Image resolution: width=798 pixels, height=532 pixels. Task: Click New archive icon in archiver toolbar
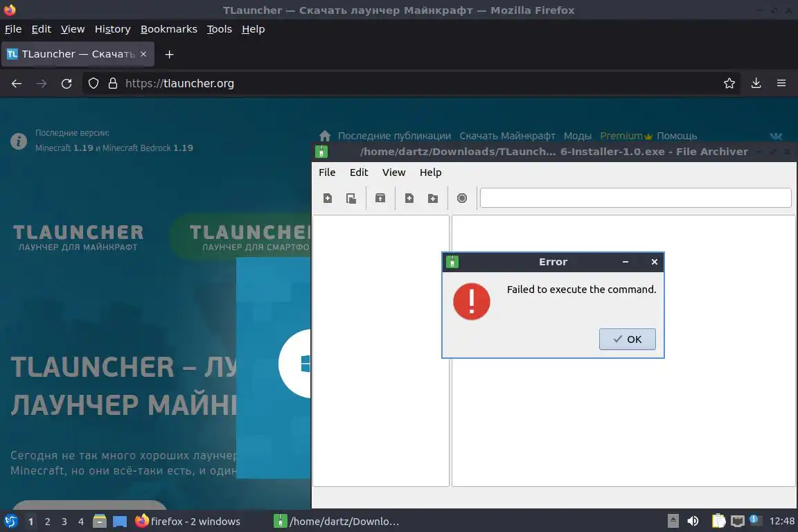coord(328,198)
